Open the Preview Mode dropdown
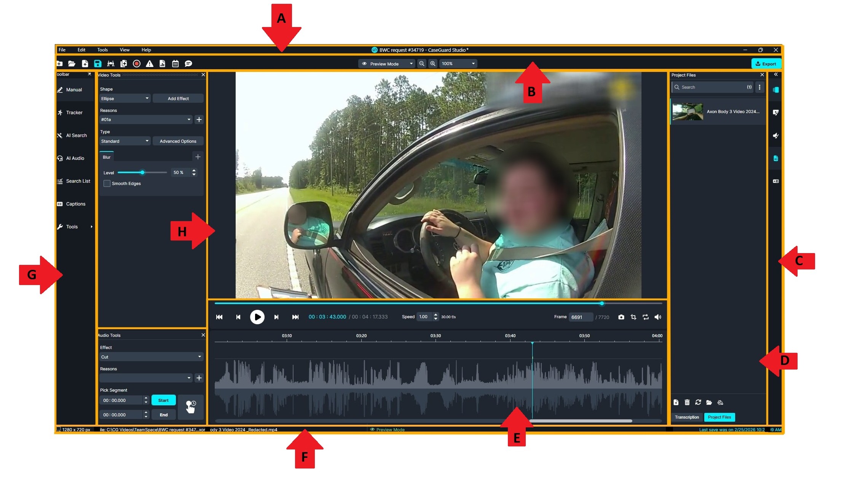Screen dimensions: 868x478 [x=386, y=64]
